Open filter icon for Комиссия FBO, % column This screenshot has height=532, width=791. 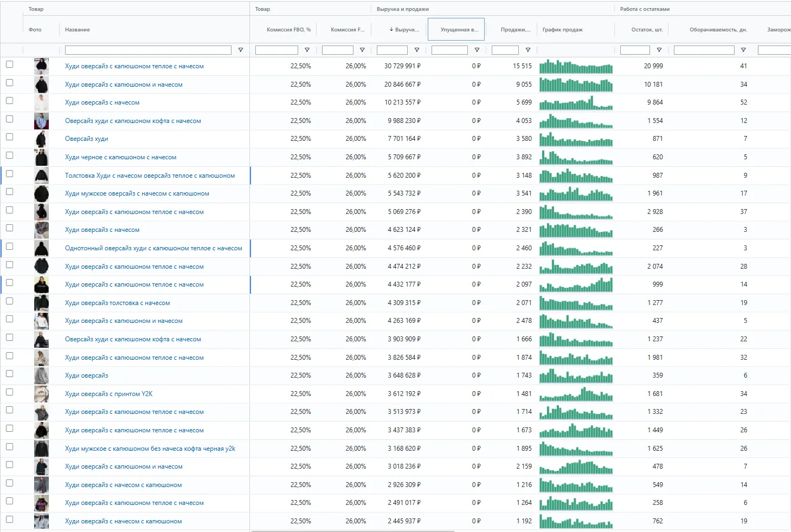(x=307, y=50)
